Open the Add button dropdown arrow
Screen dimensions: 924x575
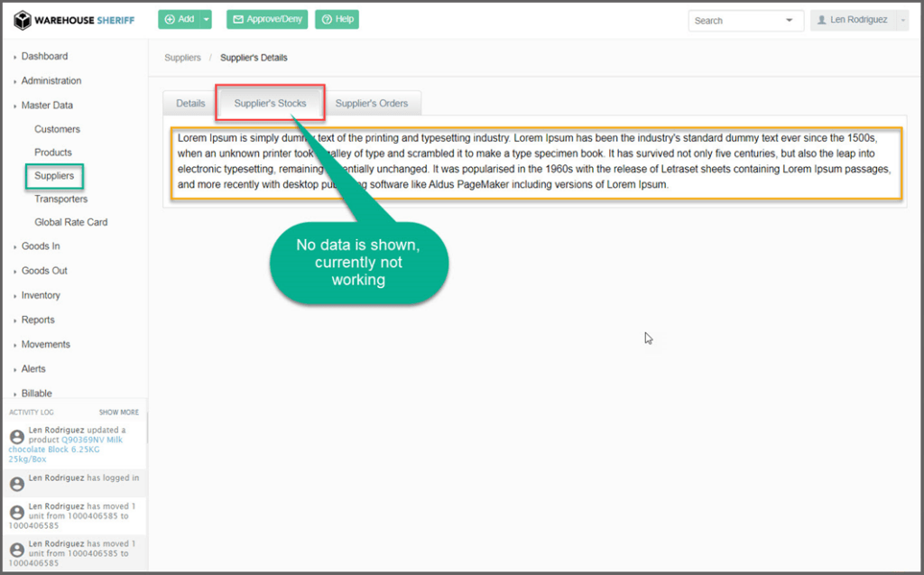pos(207,19)
